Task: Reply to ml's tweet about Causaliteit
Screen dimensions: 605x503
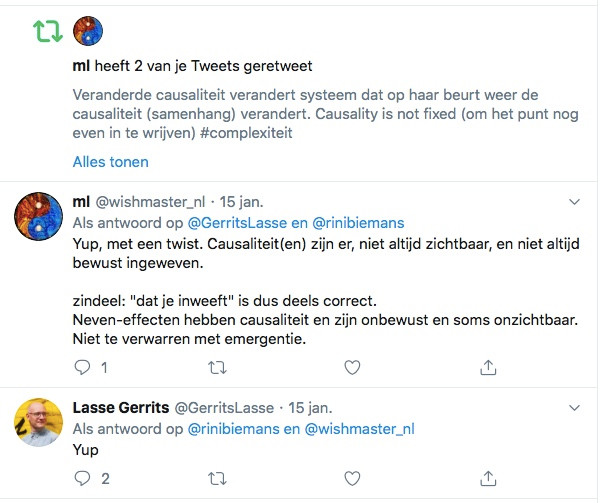Action: (x=82, y=367)
